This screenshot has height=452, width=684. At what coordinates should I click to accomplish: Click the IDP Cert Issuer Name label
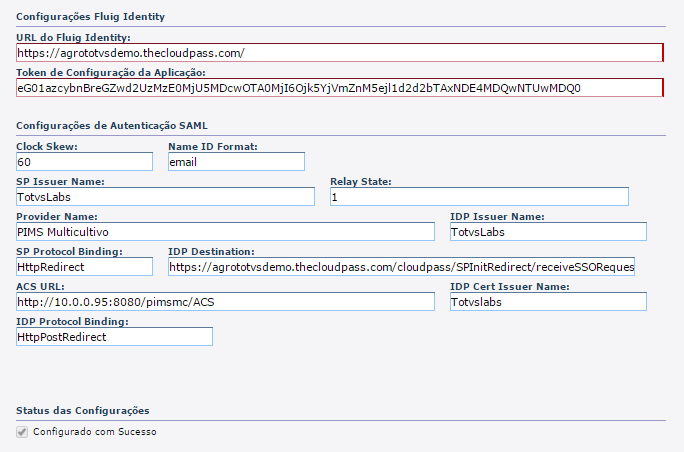[x=510, y=286]
